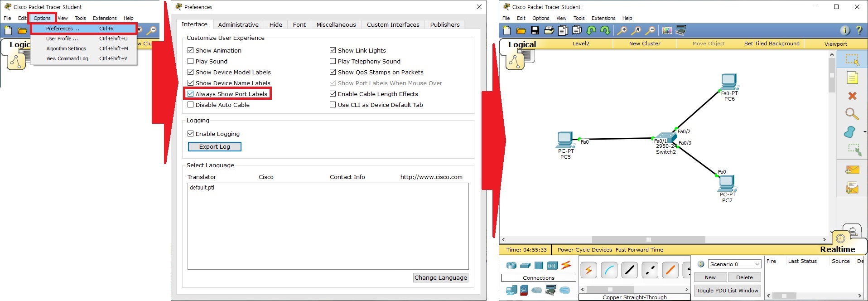Toggle Show Link Lights checkbox

click(333, 50)
